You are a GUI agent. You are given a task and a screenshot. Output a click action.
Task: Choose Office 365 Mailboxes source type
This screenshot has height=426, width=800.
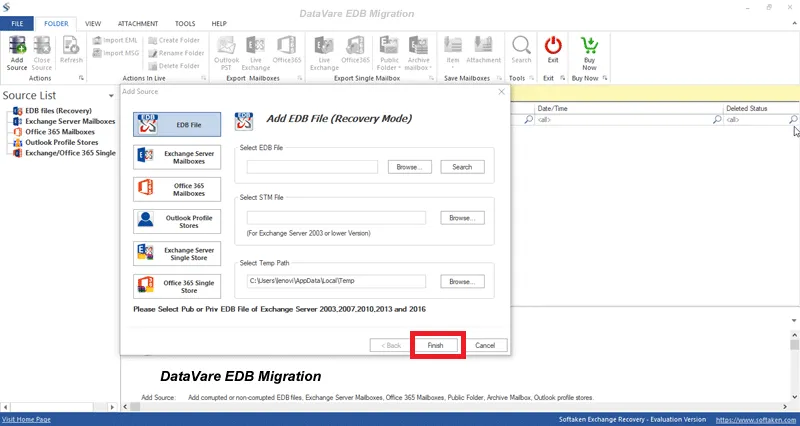pyautogui.click(x=177, y=189)
